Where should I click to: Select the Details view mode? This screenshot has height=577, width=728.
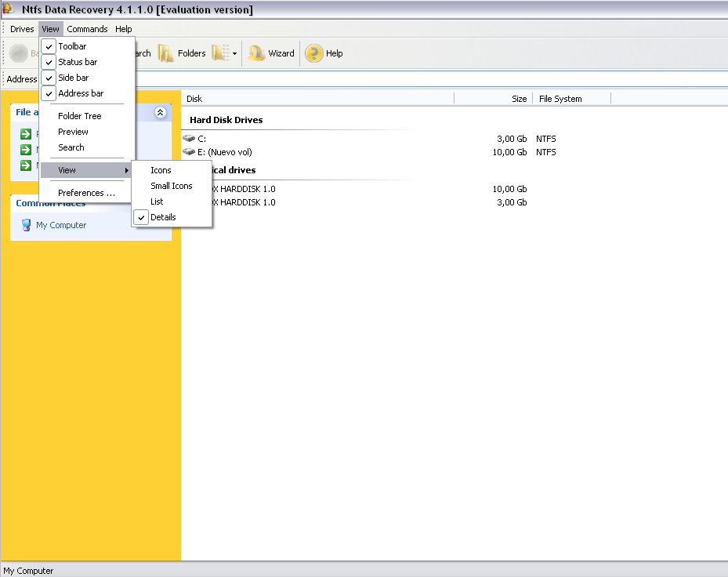[x=172, y=217]
